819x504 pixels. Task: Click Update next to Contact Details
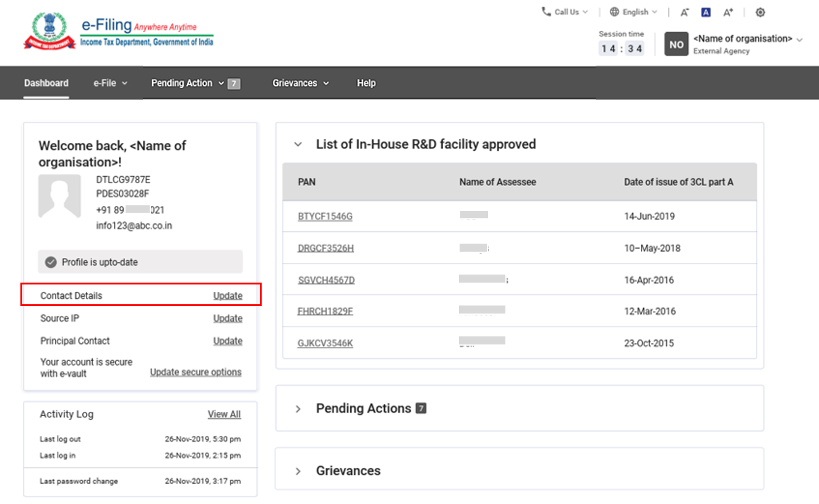[228, 296]
